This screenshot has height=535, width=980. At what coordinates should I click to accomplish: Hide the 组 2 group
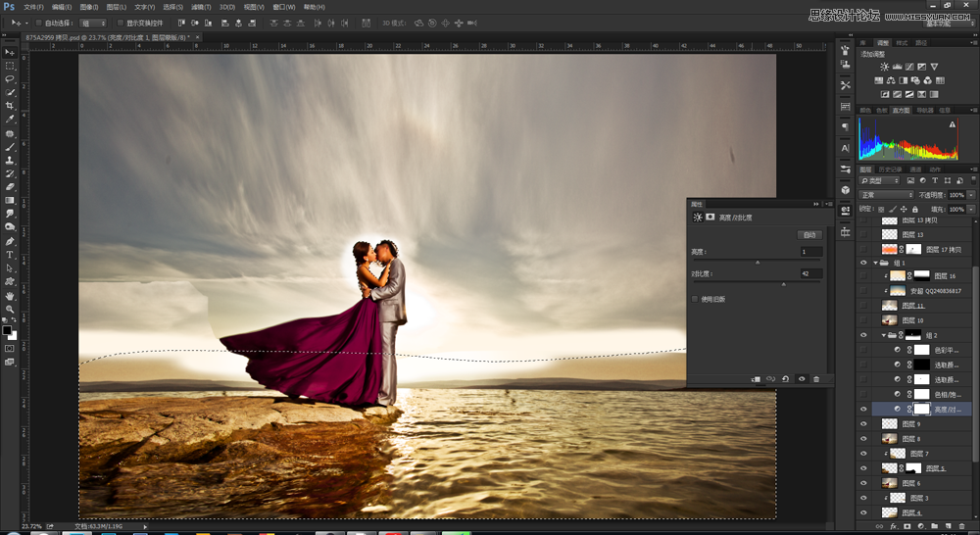tap(863, 336)
